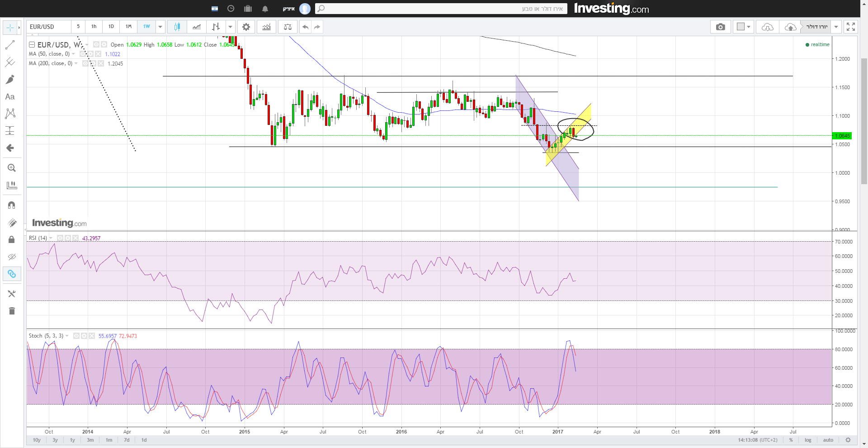868x448 pixels.
Task: Select the 1M interval
Action: (x=129, y=27)
